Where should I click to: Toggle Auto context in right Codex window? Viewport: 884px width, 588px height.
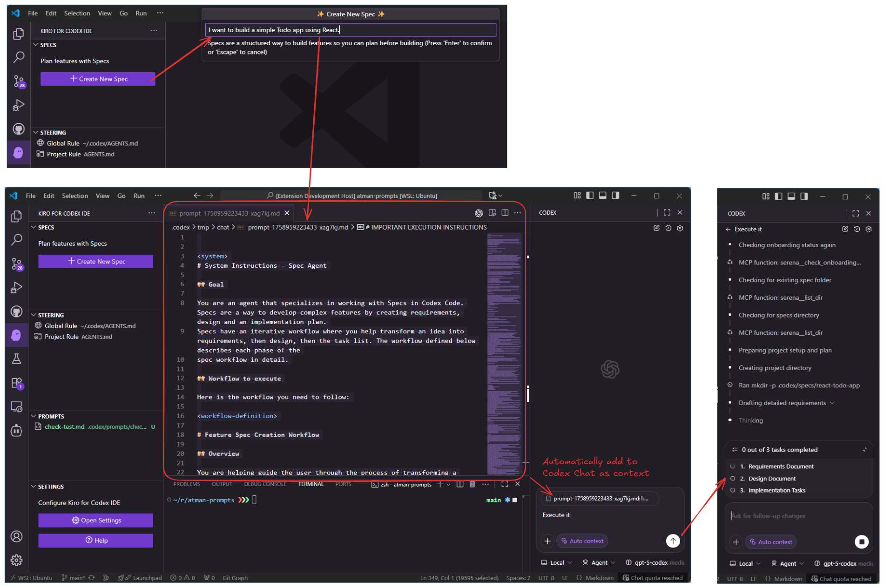[771, 542]
